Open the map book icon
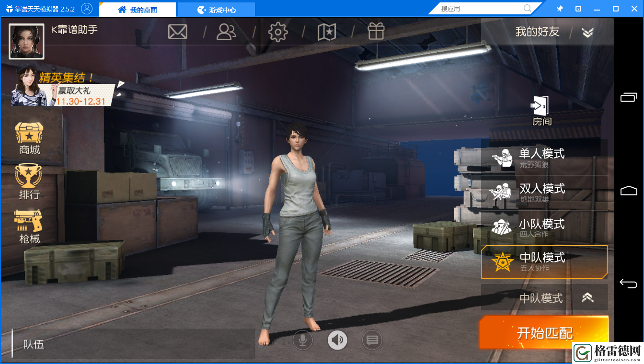The image size is (644, 364). click(x=327, y=32)
